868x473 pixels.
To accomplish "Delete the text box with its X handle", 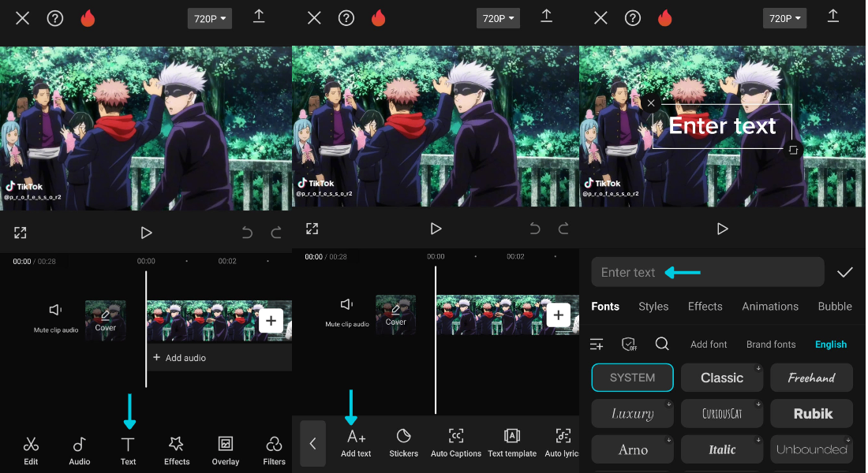I will 651,103.
